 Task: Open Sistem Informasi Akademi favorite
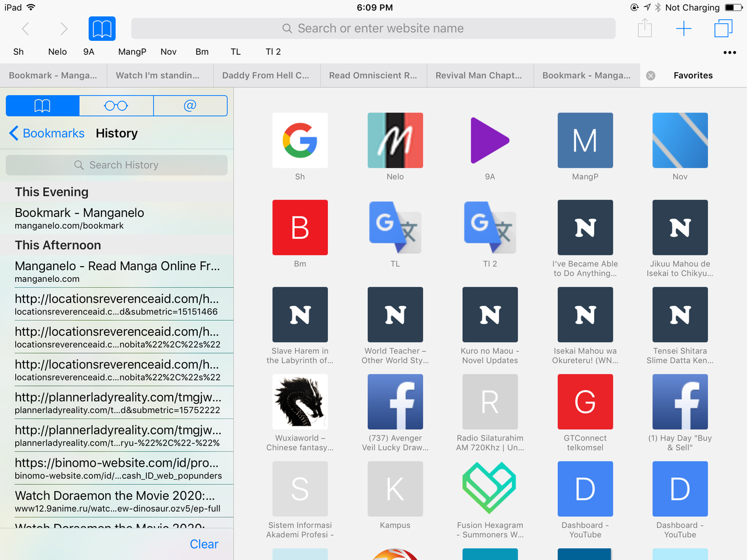pos(300,489)
